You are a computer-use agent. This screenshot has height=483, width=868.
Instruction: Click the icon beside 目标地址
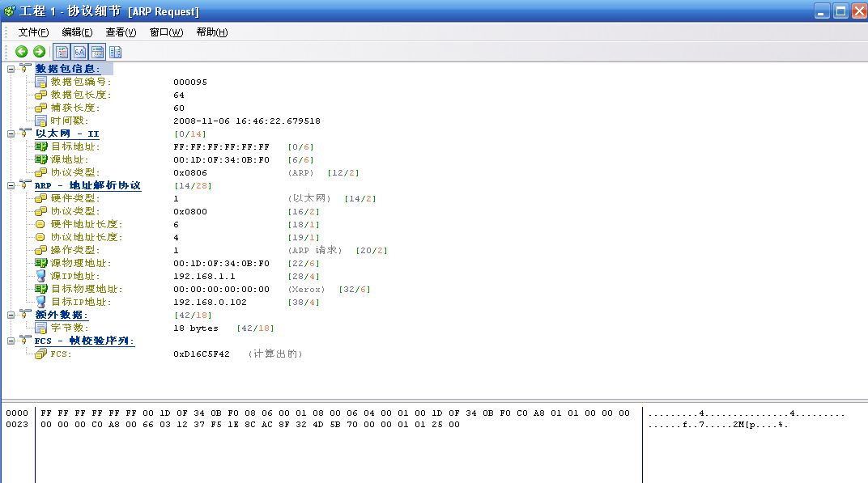coord(41,146)
